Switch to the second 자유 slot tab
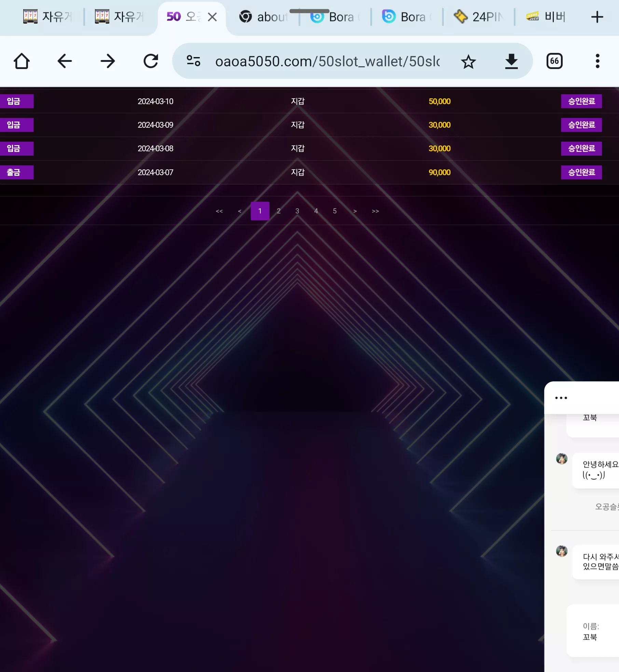619x672 pixels. pos(120,17)
